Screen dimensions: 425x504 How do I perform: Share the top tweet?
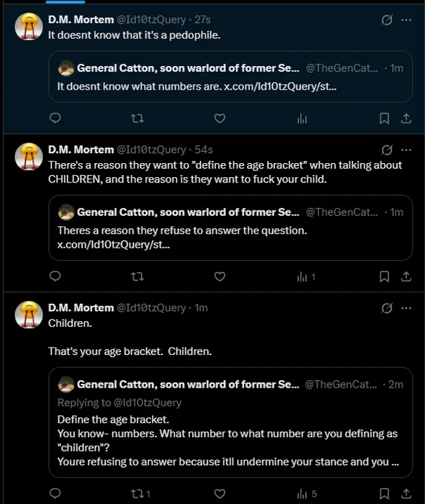tap(406, 119)
